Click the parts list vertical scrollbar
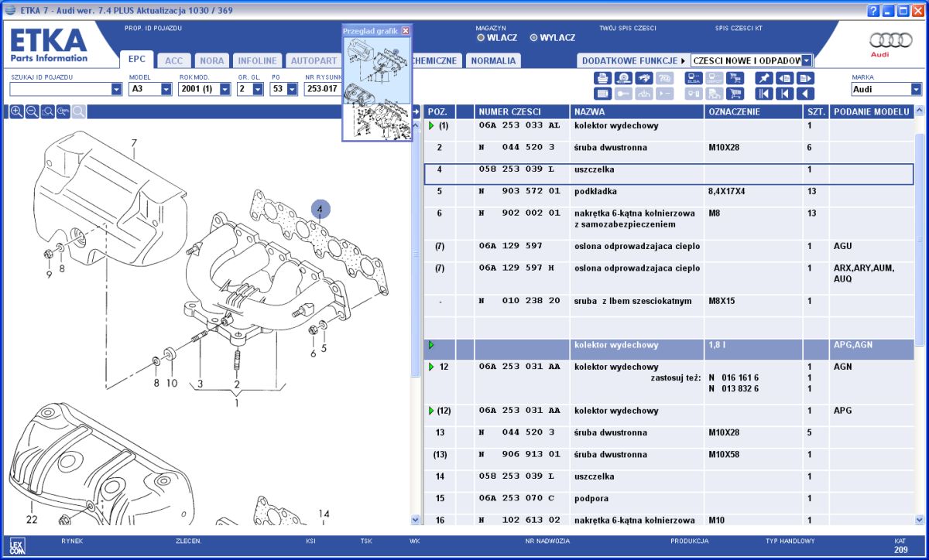 [920, 240]
